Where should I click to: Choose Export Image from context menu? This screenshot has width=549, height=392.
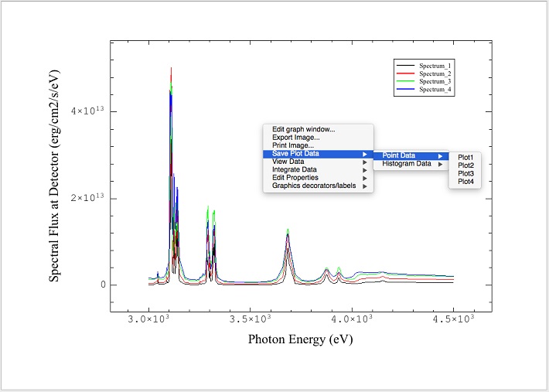pos(295,138)
